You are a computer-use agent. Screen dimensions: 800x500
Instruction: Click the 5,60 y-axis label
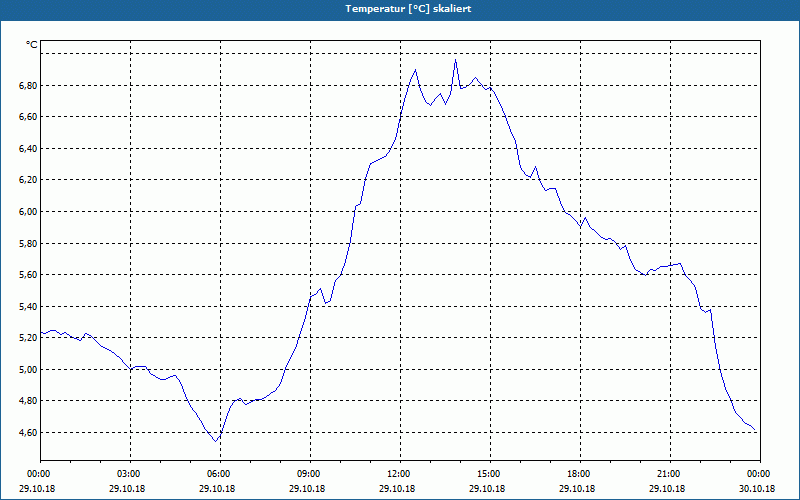[x=28, y=275]
